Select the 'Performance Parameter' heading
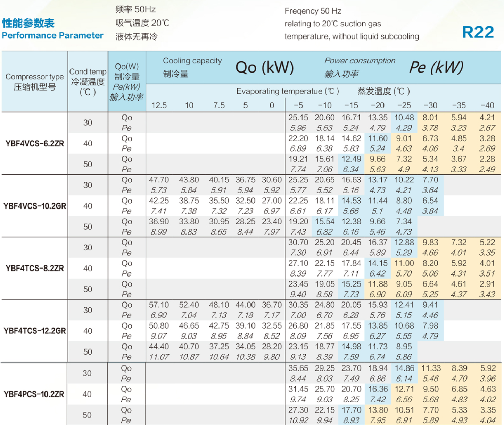 52,35
